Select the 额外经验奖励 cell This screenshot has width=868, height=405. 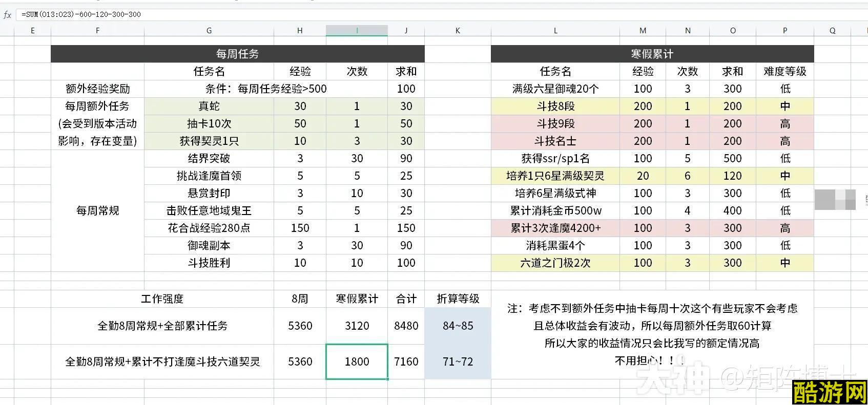[97, 89]
